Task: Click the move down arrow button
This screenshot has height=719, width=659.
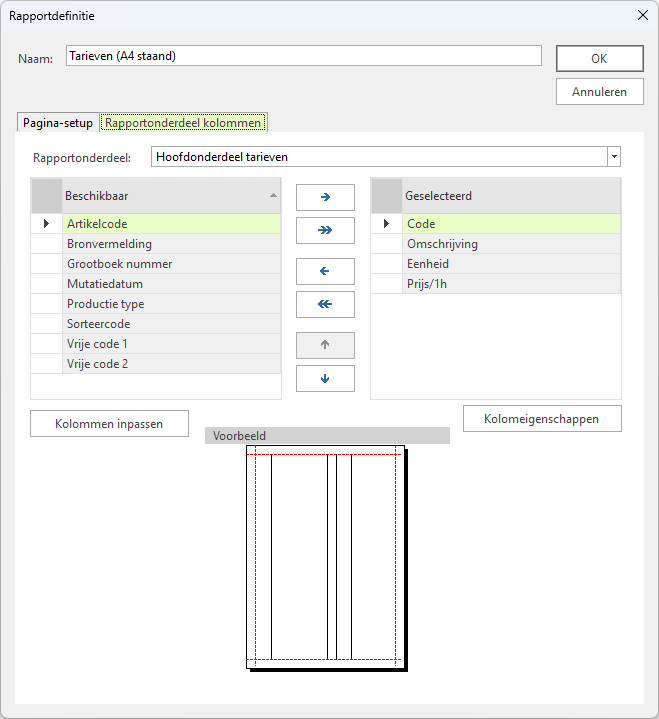Action: coord(325,378)
